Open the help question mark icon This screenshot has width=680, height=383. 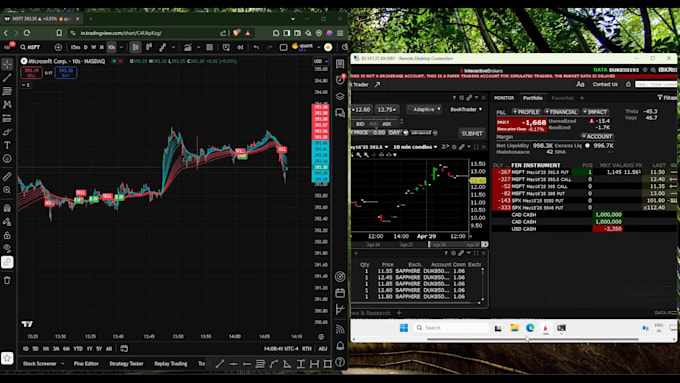[x=340, y=362]
